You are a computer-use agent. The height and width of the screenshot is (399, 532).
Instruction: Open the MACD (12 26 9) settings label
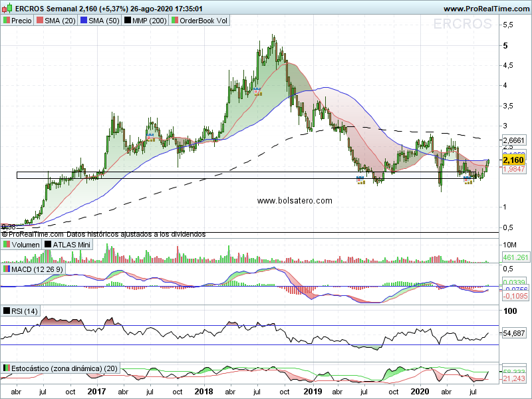coord(37,269)
